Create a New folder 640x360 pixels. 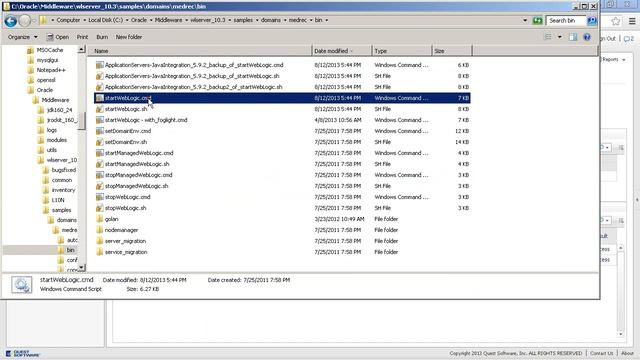(x=129, y=37)
